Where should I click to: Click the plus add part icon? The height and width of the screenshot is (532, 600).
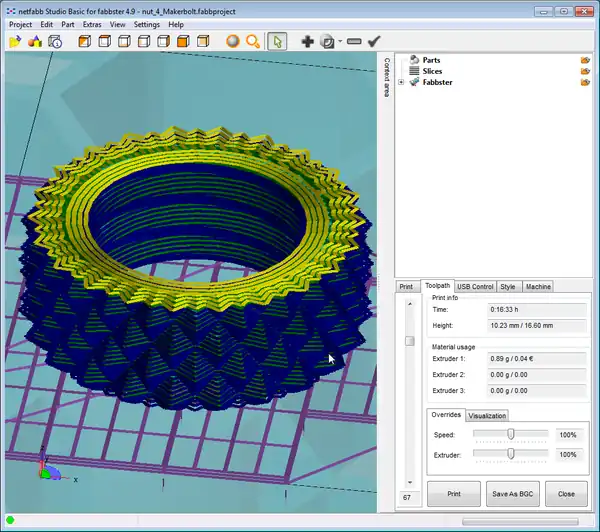(307, 42)
